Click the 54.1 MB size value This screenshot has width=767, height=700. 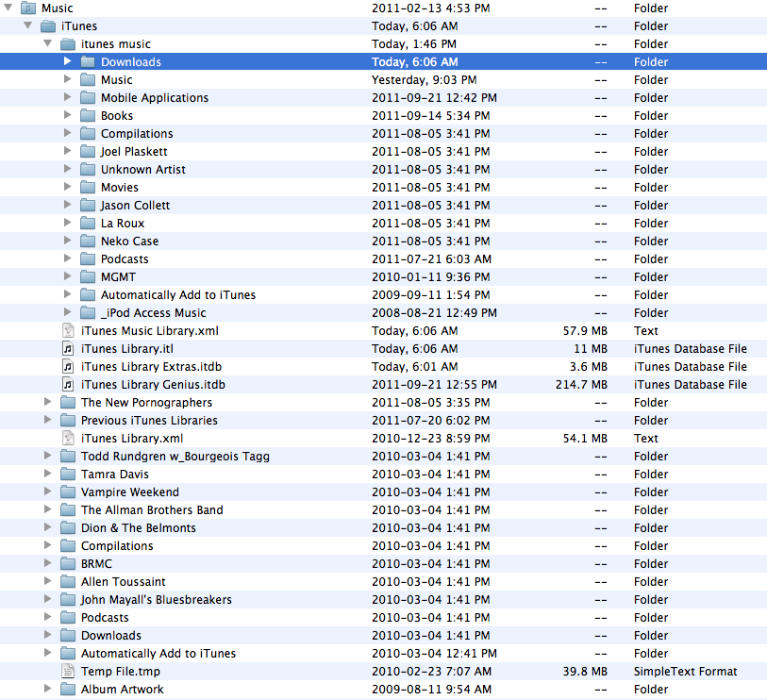point(585,439)
